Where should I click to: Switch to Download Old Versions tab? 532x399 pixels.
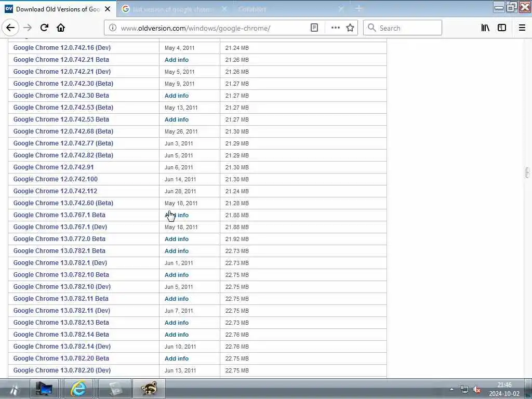click(x=58, y=9)
